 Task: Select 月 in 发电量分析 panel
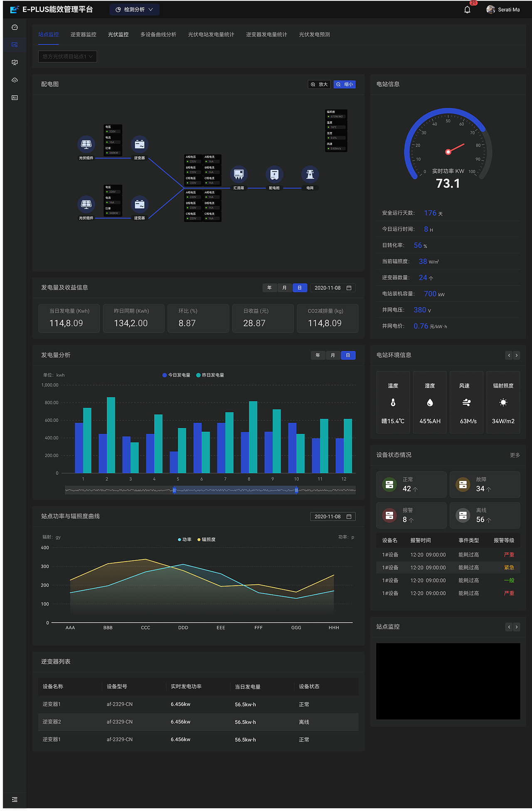point(333,355)
